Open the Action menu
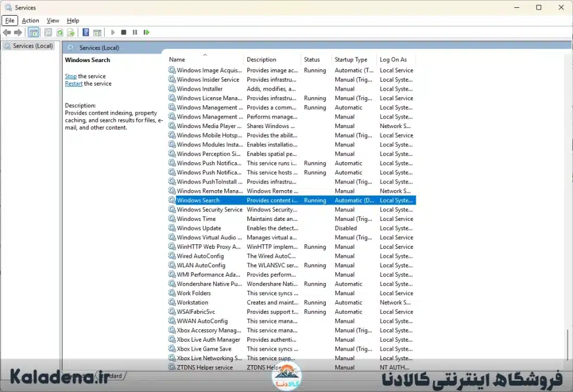Screen dimensions: 573x392 (x=30, y=21)
